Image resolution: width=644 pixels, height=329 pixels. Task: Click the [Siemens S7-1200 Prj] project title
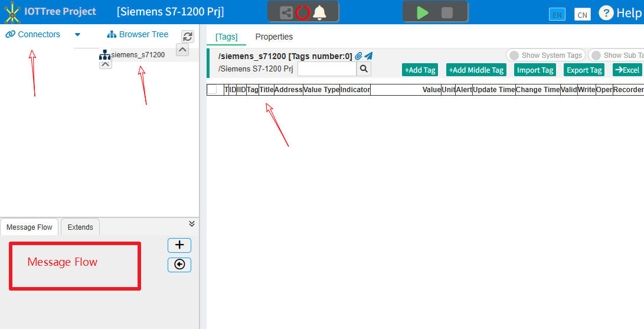coord(170,11)
